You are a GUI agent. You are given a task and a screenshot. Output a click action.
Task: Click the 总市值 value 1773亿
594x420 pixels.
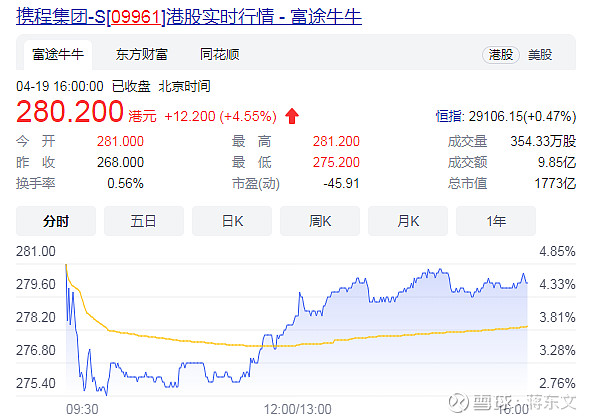pyautogui.click(x=555, y=183)
